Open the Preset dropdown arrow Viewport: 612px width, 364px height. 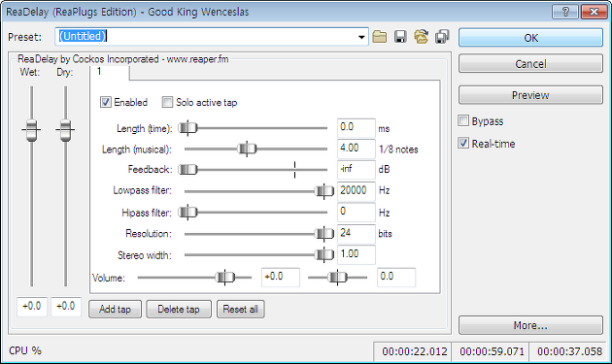click(361, 37)
